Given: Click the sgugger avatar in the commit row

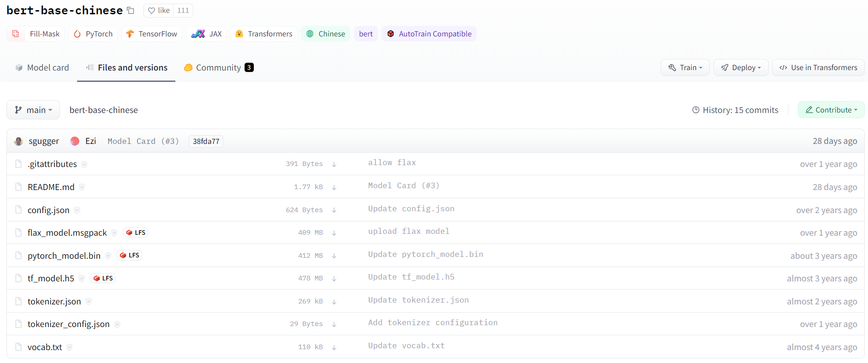Looking at the screenshot, I should click(x=18, y=141).
